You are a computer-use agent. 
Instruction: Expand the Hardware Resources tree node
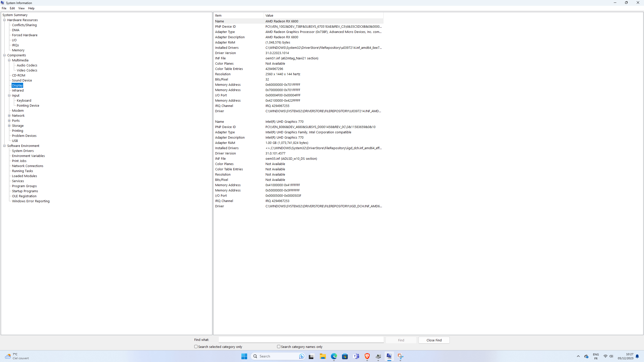(5, 19)
